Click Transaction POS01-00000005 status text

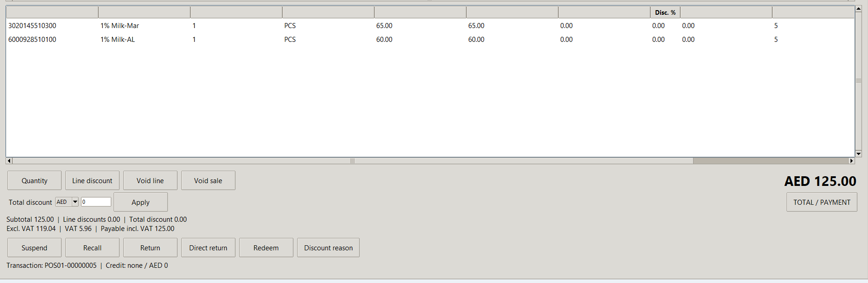[52, 266]
